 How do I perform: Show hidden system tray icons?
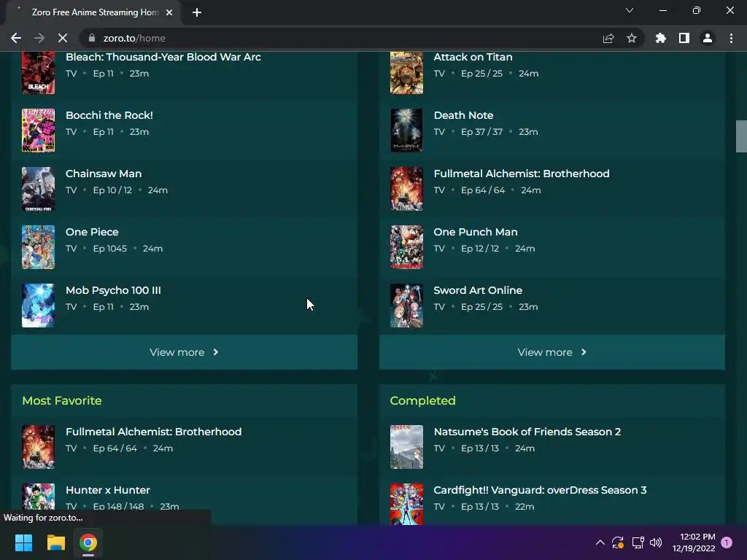coord(600,542)
